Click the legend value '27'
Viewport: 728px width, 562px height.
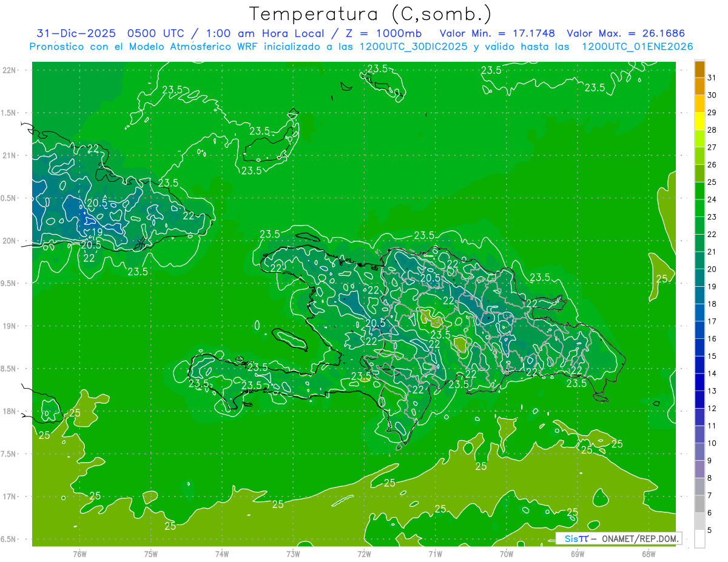coord(712,147)
